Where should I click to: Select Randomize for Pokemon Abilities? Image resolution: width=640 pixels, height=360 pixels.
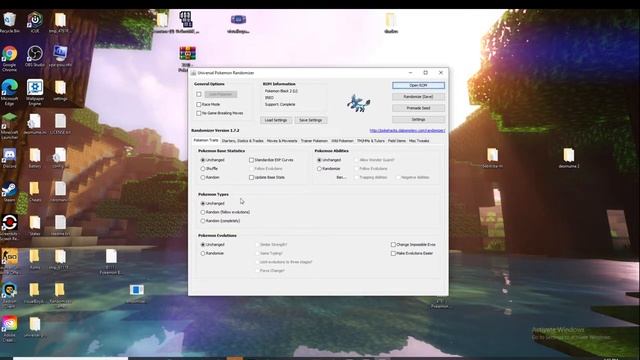tap(319, 169)
